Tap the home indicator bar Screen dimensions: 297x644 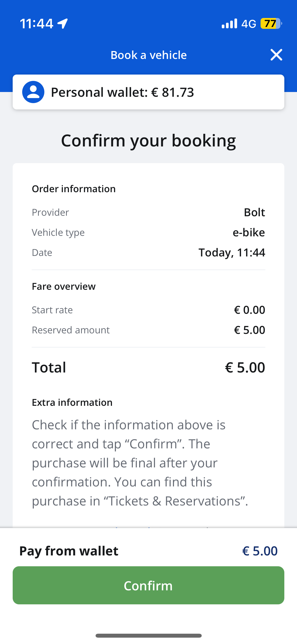click(149, 636)
